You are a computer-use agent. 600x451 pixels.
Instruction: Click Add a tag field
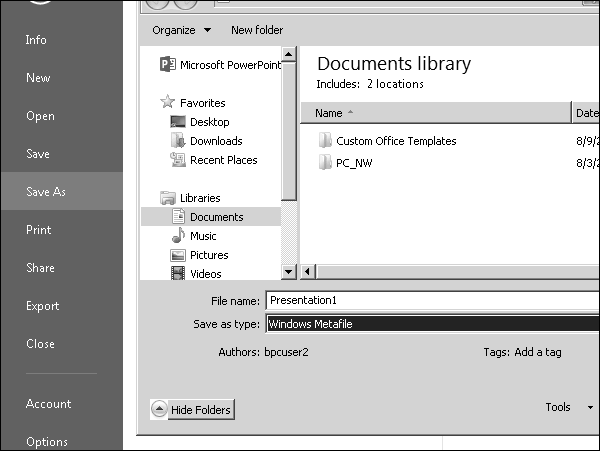[538, 352]
